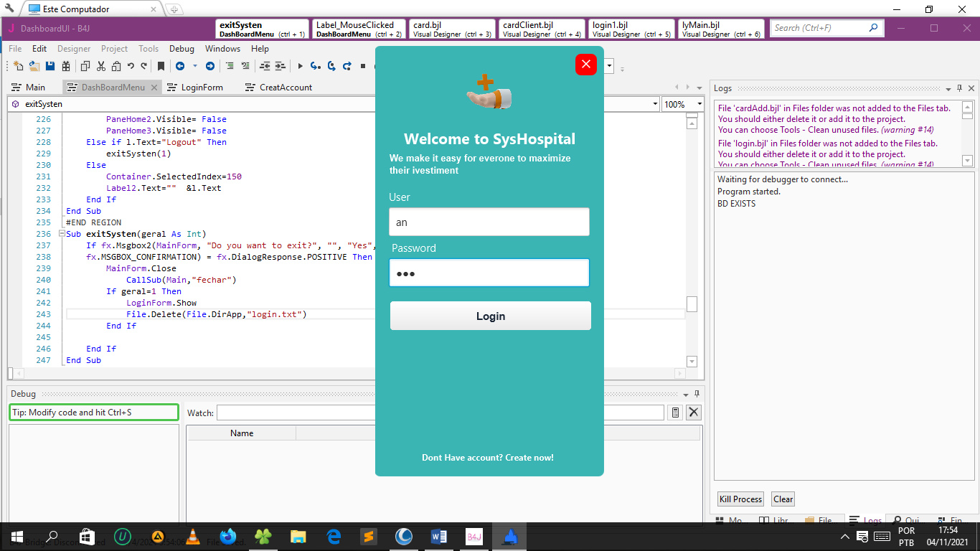Jump to lyMain.bjl Visual Designer

[x=722, y=29]
